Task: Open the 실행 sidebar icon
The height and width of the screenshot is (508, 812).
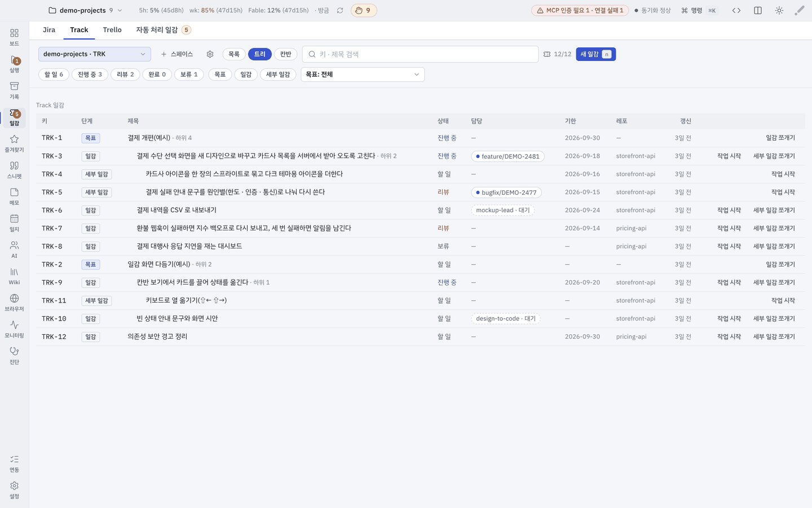Action: click(14, 64)
